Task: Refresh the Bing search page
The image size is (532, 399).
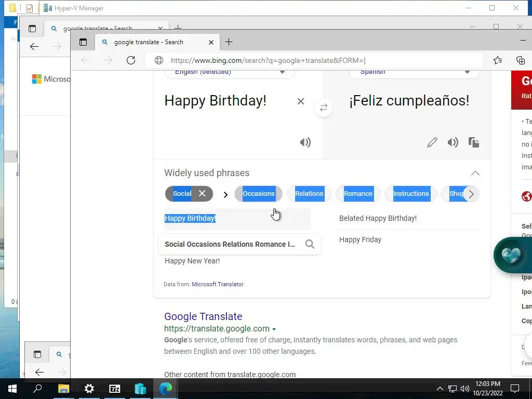Action: point(131,60)
